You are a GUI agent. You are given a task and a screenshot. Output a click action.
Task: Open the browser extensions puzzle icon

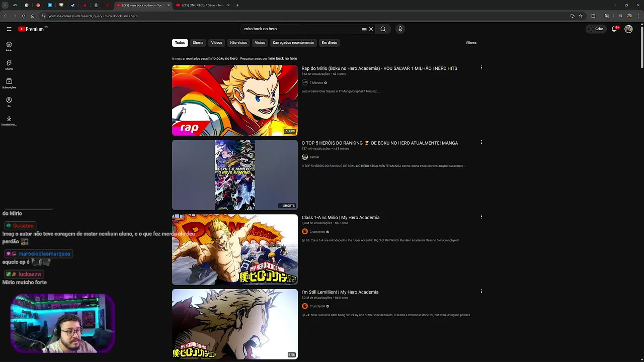(x=593, y=16)
